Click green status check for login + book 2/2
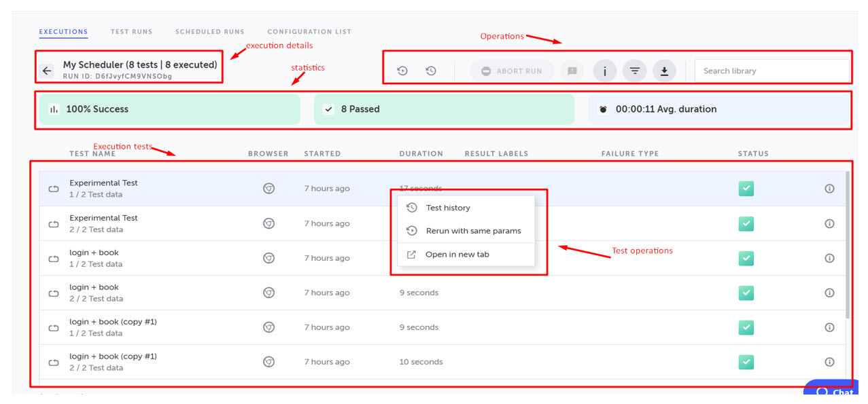 (746, 293)
